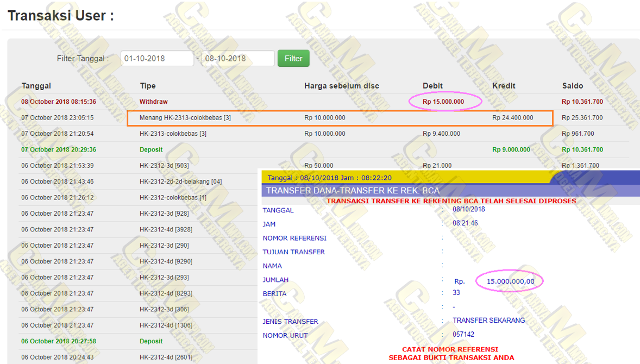Select the red Withdraw transaction type

153,102
